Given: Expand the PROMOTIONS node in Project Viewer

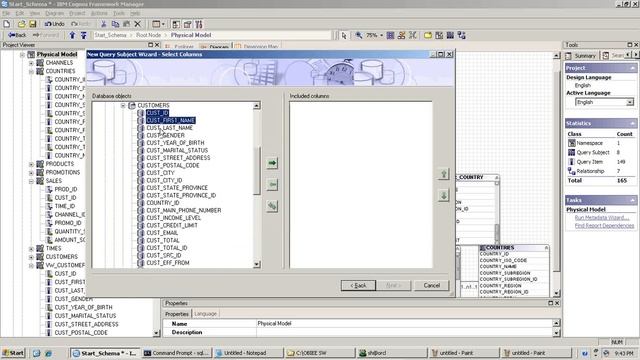Looking at the screenshot, I should pyautogui.click(x=31, y=173).
